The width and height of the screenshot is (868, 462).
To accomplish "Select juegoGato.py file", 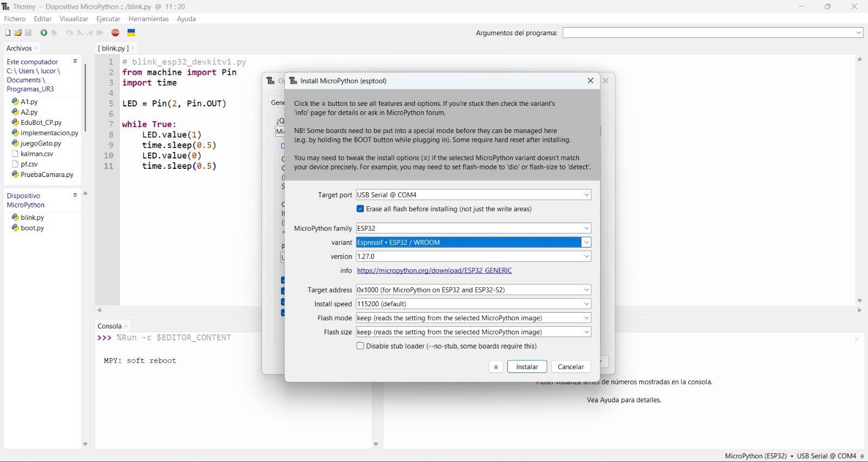I will 36,143.
